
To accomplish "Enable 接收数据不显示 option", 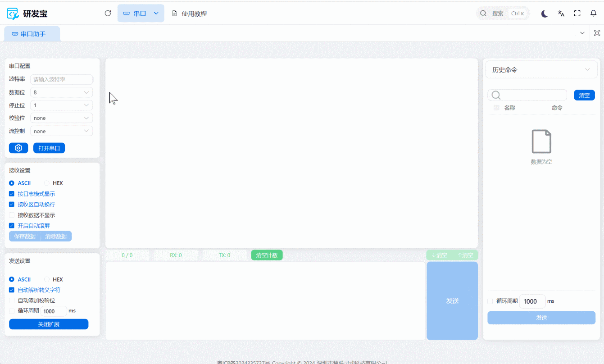I will pyautogui.click(x=11, y=215).
